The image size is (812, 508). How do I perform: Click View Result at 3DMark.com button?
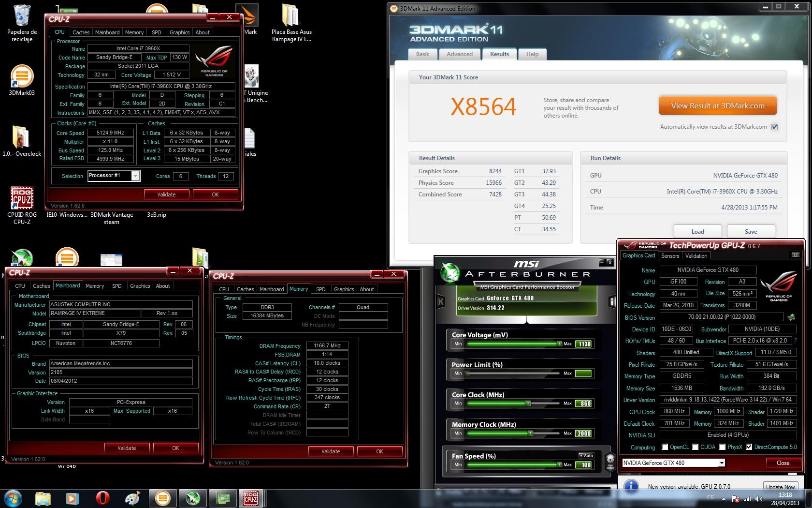tap(718, 106)
